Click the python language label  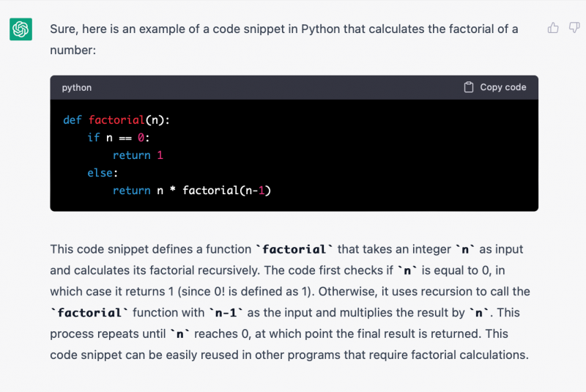(x=77, y=87)
